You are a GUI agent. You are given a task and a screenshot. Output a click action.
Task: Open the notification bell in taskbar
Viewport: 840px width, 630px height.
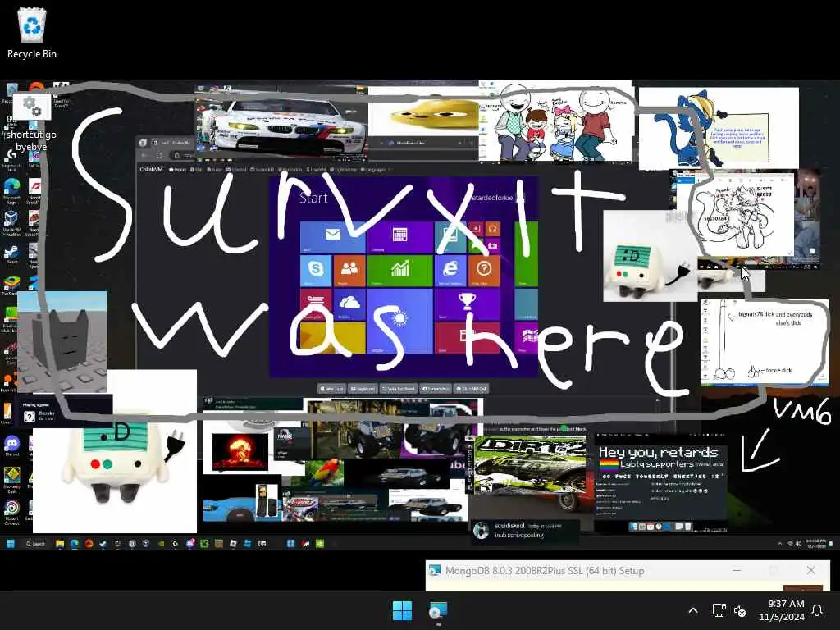tap(818, 610)
